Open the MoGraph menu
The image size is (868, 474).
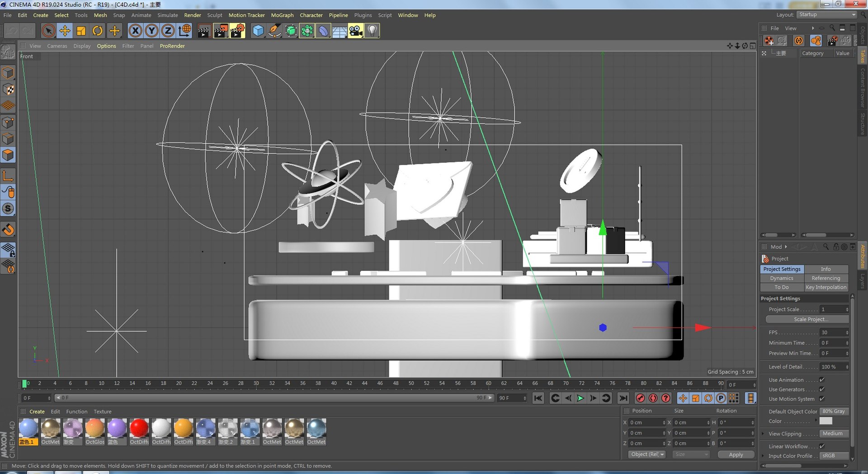coord(282,15)
